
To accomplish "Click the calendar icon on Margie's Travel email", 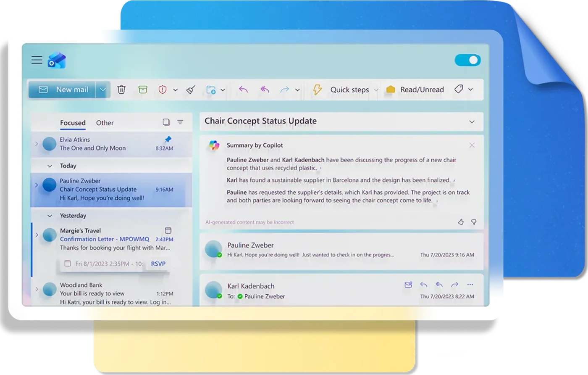I will tap(168, 230).
